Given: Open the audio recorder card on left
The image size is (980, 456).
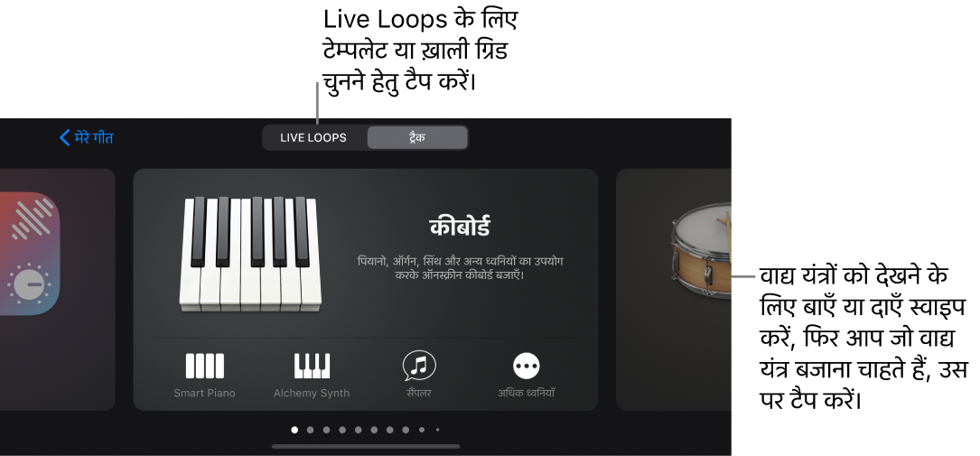Looking at the screenshot, I should click(x=58, y=289).
